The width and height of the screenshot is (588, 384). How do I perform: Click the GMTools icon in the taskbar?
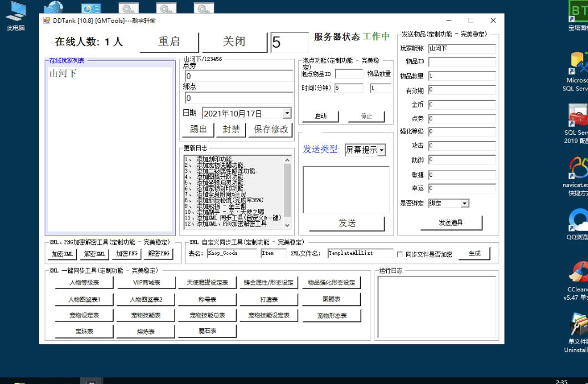[90, 381]
